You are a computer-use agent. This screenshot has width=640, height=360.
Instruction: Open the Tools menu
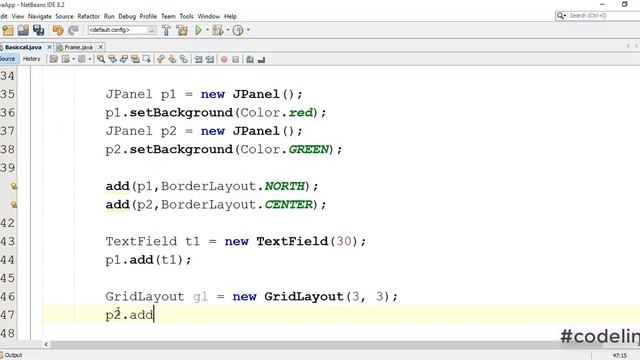[x=187, y=16]
